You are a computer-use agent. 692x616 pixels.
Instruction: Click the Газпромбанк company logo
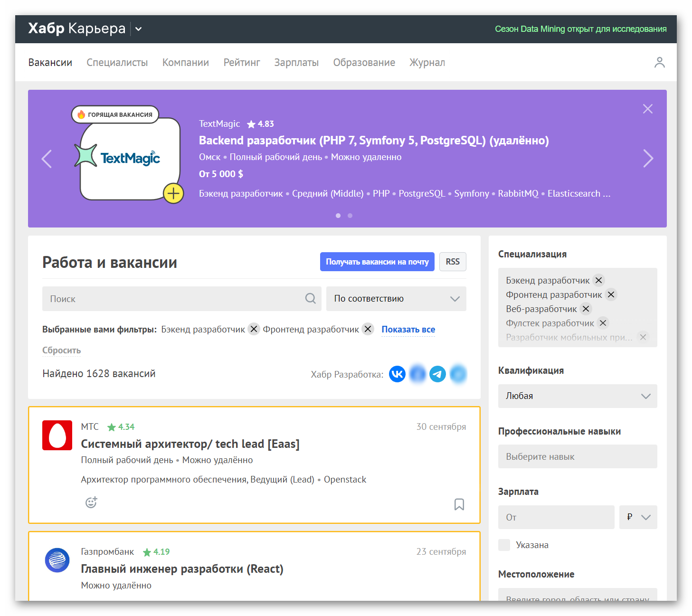[57, 560]
